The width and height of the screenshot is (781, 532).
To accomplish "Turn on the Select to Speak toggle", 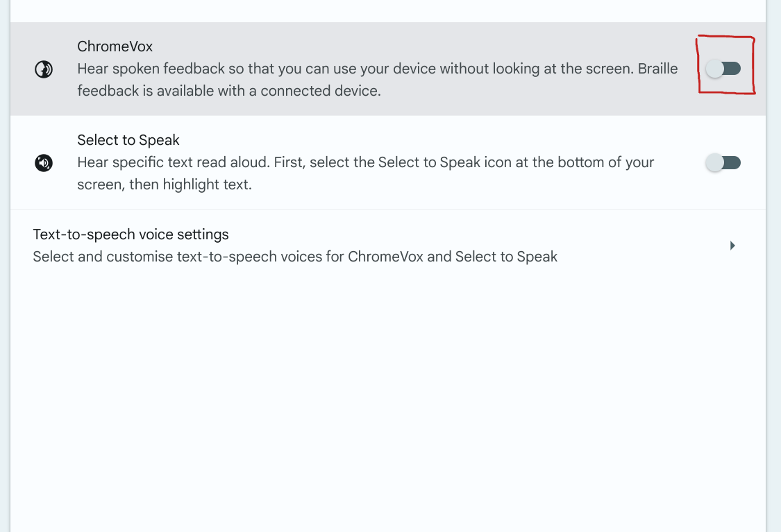I will 723,163.
